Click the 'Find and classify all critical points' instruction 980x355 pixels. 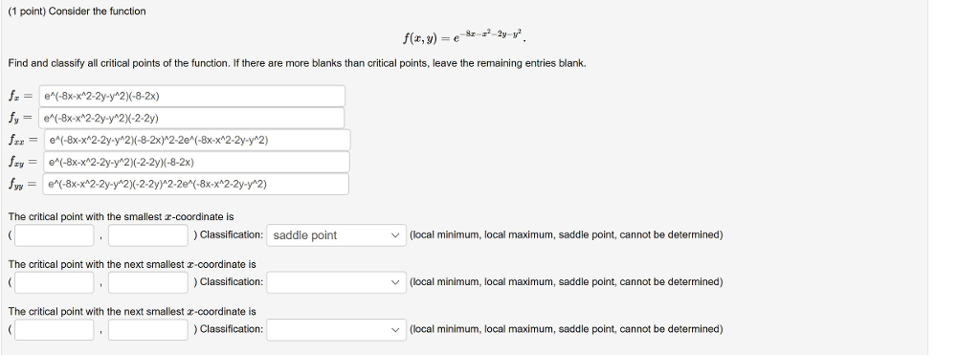pyautogui.click(x=297, y=63)
